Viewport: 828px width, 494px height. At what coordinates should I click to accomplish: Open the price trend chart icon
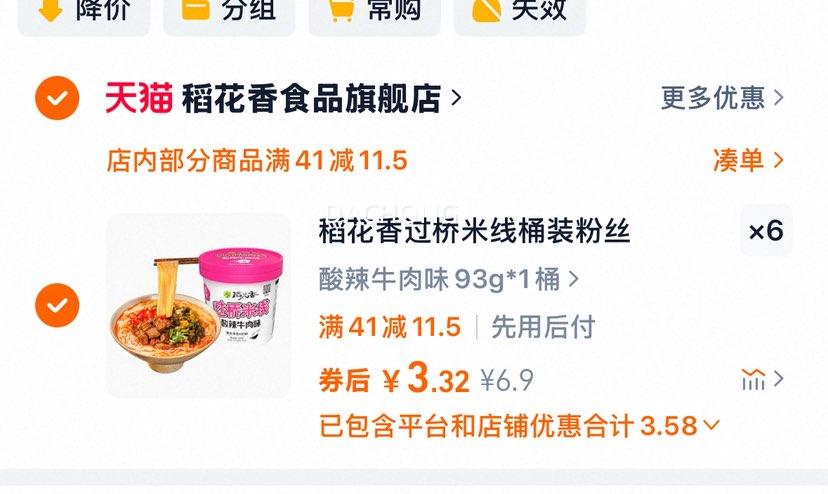tap(754, 379)
